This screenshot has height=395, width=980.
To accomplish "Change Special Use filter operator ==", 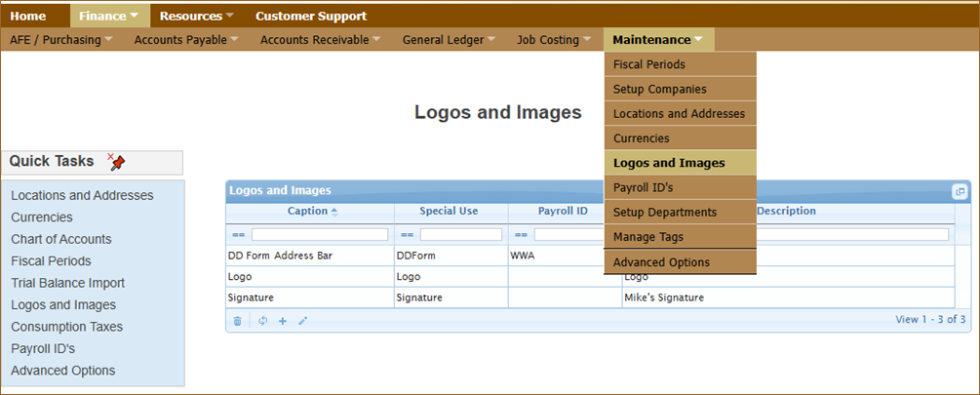I will click(408, 235).
